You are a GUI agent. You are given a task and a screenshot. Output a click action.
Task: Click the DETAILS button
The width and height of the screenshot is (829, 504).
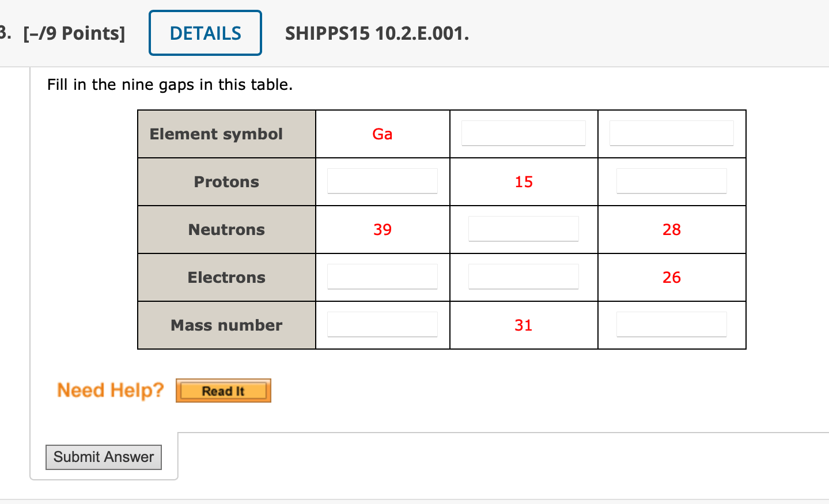[x=205, y=33]
